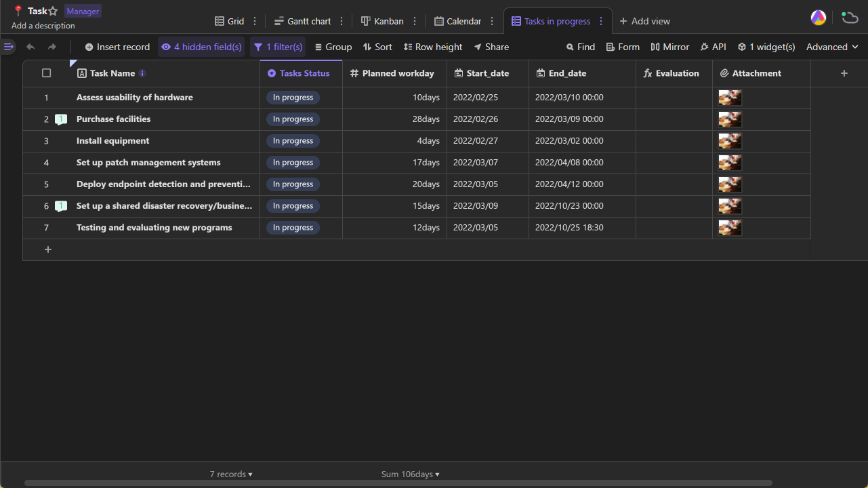This screenshot has height=488, width=868.
Task: Select the Evaluation column header
Action: click(x=674, y=73)
